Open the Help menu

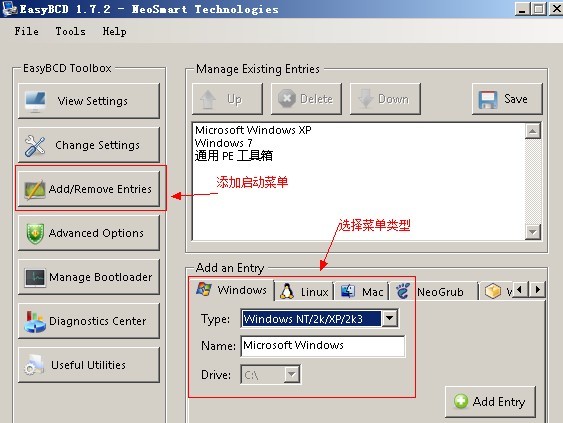coord(115,31)
